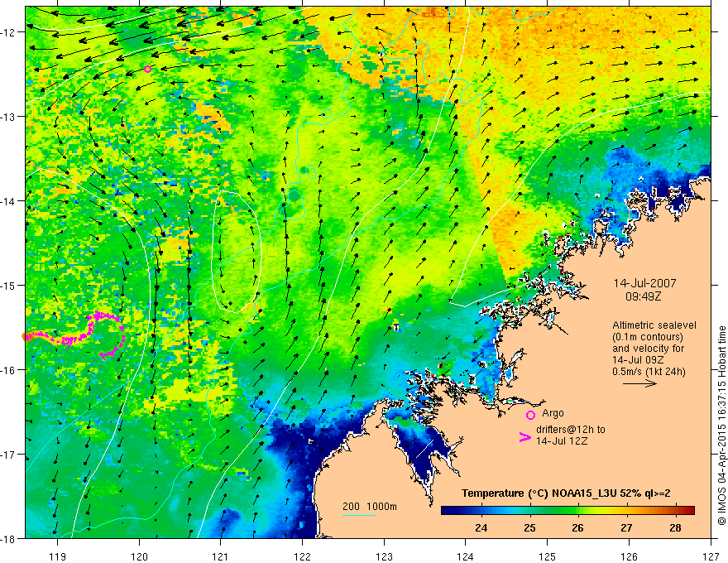
Task: Click longitude label 127
Action: point(711,556)
